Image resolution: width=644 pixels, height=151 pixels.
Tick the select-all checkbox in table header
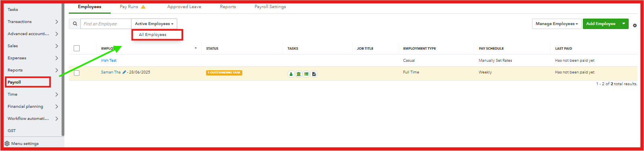77,48
